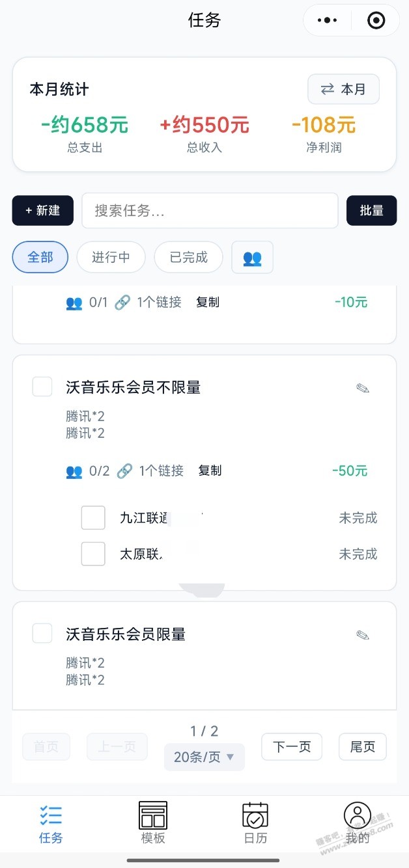
Task: Check the 沃音乐乐会员不限量 task checkbox
Action: (42, 387)
